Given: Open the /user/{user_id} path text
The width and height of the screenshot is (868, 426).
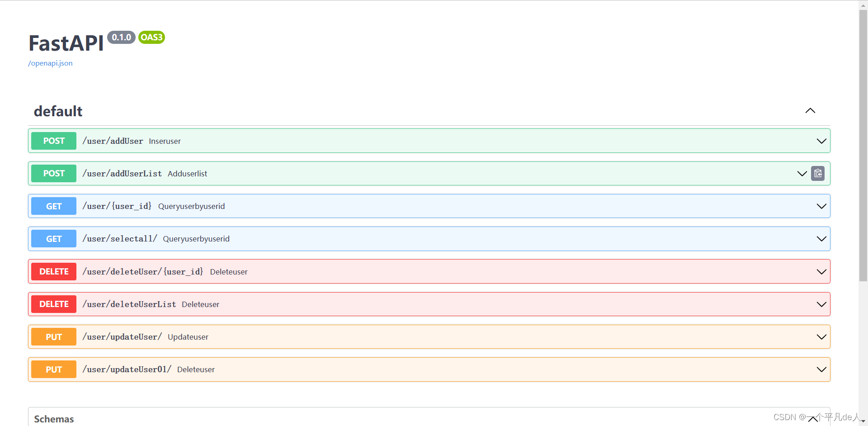Looking at the screenshot, I should pos(117,206).
